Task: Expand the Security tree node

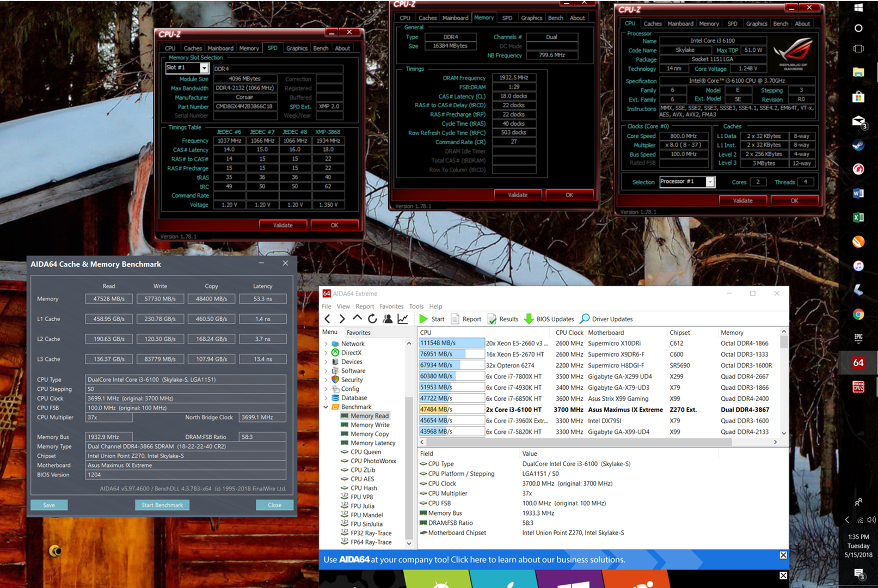Action: (326, 380)
